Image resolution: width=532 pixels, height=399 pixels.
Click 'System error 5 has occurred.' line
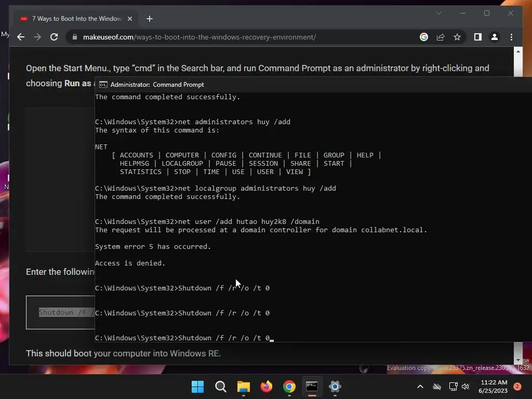click(x=153, y=246)
